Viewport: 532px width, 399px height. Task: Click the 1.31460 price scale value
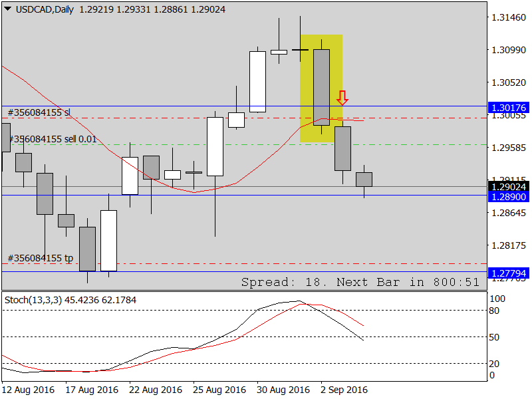tap(509, 17)
